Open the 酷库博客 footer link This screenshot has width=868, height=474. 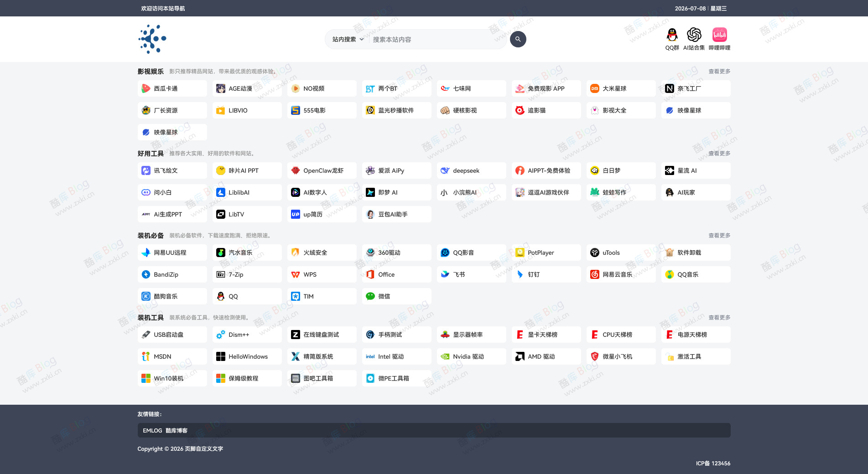177,430
